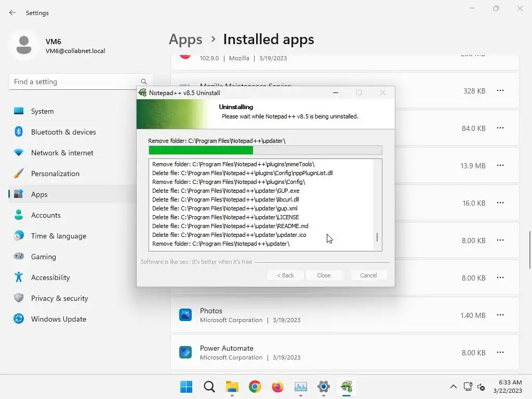Open the Windows Start menu
The image size is (532, 399).
click(187, 387)
